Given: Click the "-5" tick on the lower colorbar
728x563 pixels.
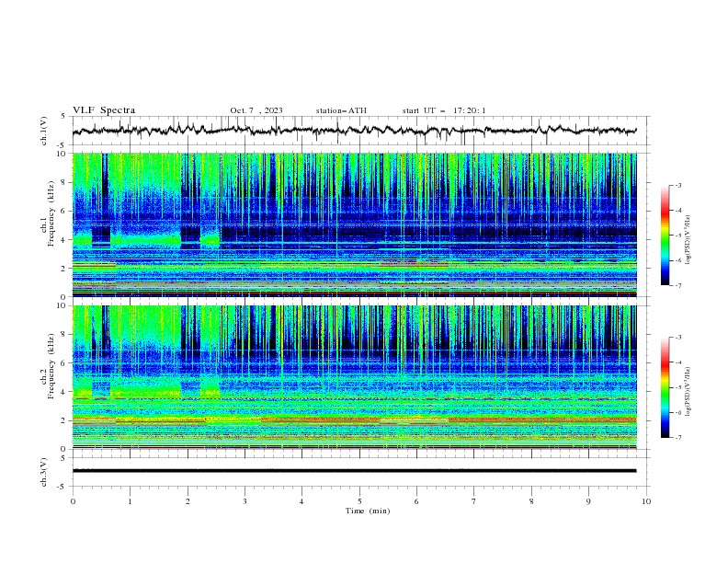Looking at the screenshot, I should coord(677,387).
